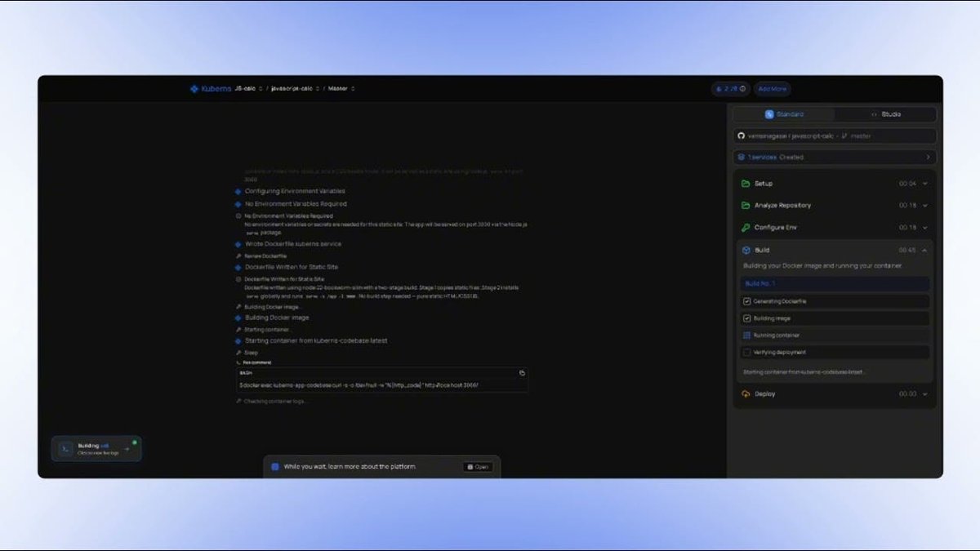
Task: Click the Deploy cloud icon
Action: [746, 393]
